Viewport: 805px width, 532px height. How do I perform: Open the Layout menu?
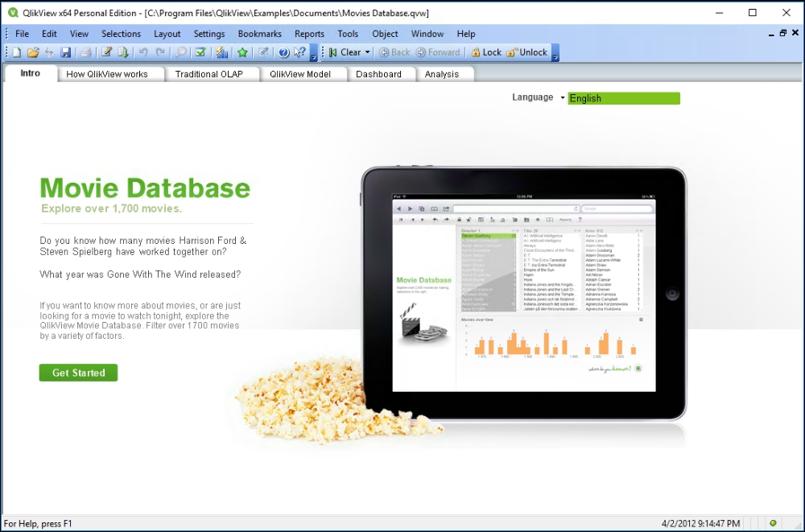(x=167, y=34)
